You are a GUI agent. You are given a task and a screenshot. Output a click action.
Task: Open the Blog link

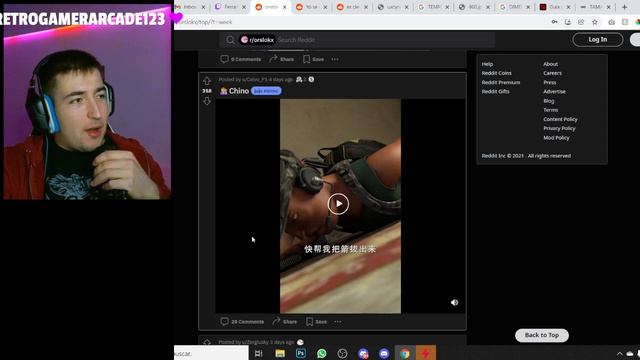click(549, 101)
